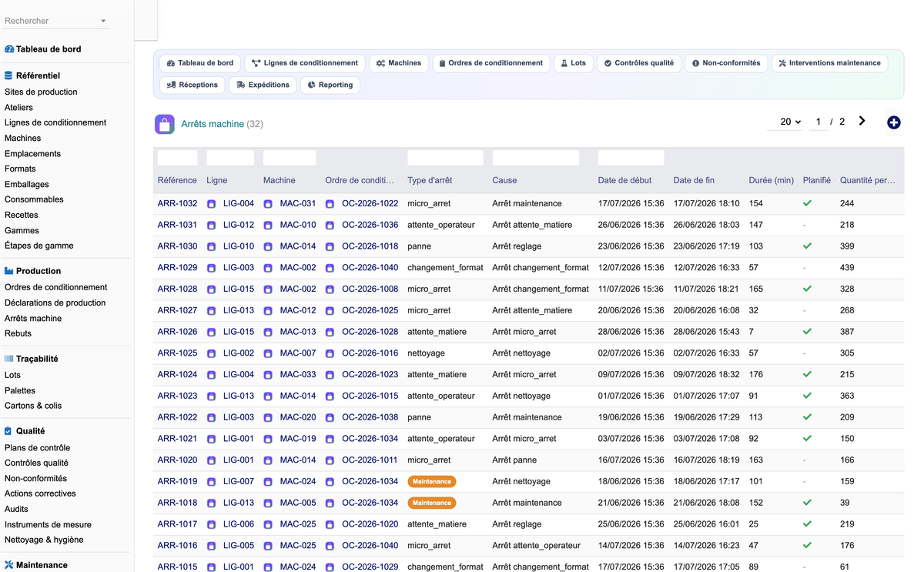Click the line icon beside LIG-010
Viewport: 924px width, 572px height.
pyautogui.click(x=212, y=246)
